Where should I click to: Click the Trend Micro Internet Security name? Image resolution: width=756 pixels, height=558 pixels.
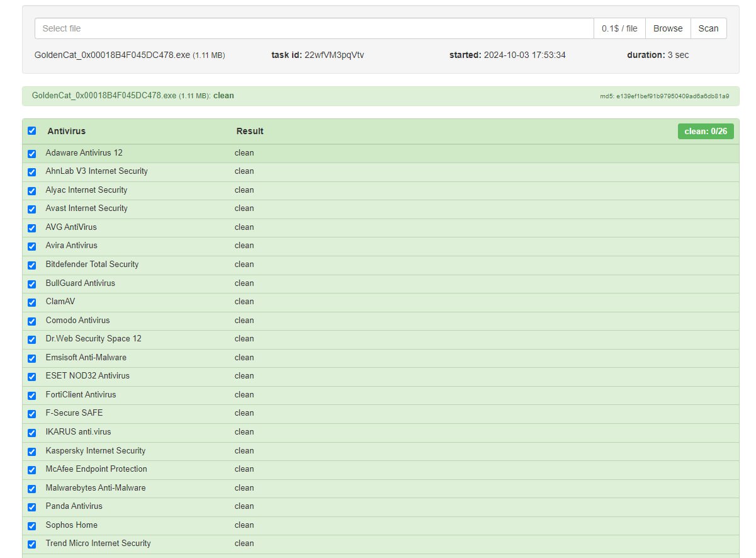(98, 543)
